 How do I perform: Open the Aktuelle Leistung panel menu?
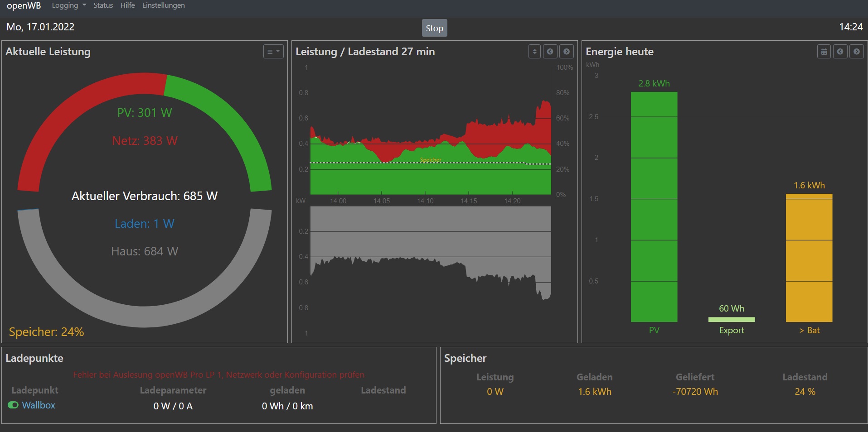273,52
